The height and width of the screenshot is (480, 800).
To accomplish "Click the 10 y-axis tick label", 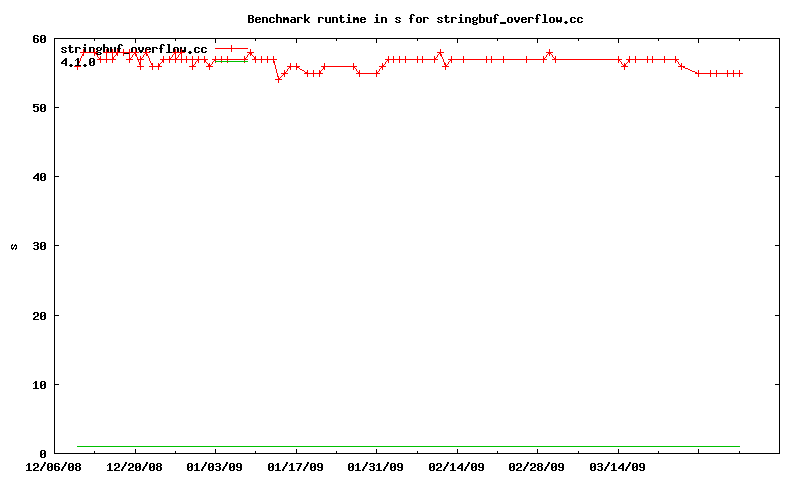I will click(39, 385).
